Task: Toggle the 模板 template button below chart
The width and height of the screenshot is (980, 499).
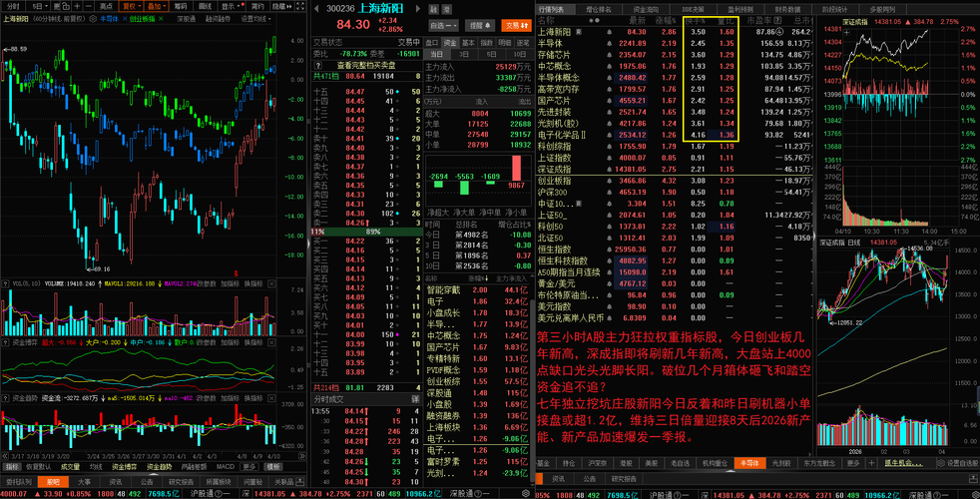Action: [273, 466]
